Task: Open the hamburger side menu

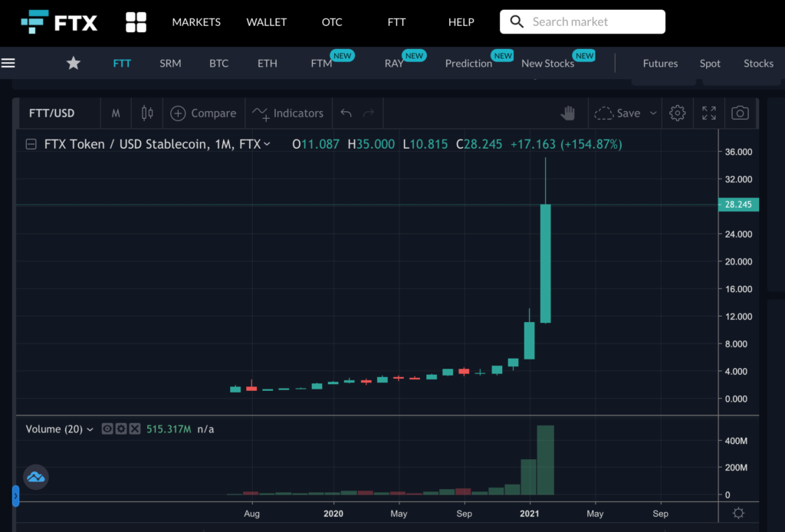Action: pyautogui.click(x=8, y=63)
